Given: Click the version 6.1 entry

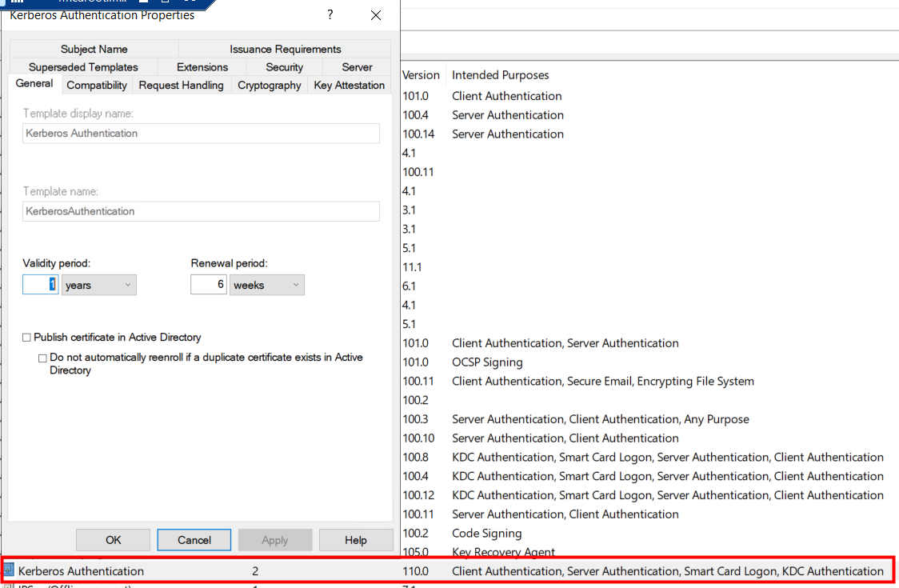Looking at the screenshot, I should click(410, 286).
